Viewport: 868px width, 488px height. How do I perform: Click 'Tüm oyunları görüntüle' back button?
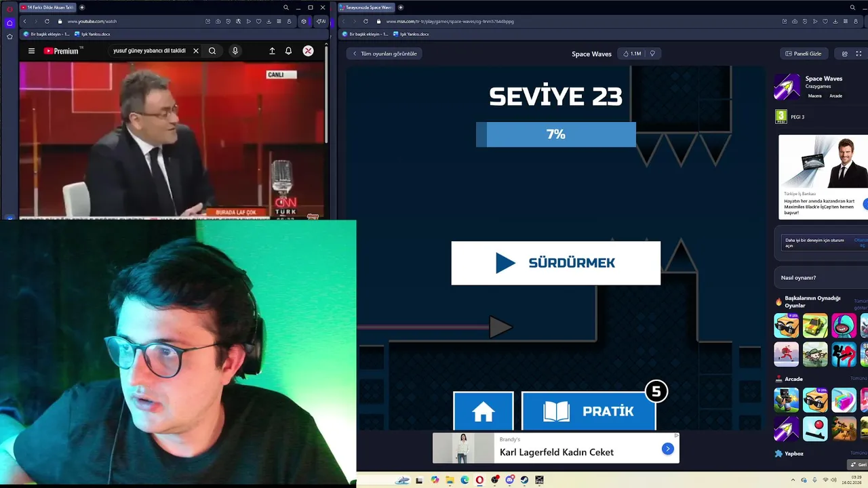(384, 54)
